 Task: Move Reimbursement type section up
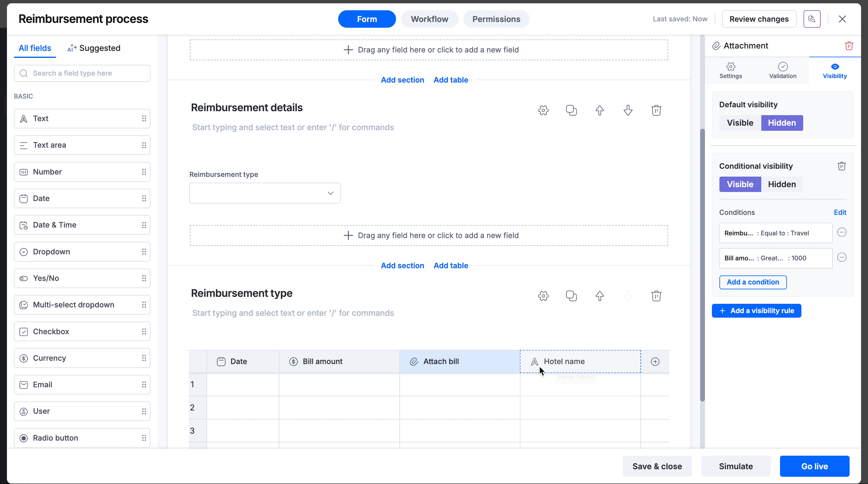point(599,296)
